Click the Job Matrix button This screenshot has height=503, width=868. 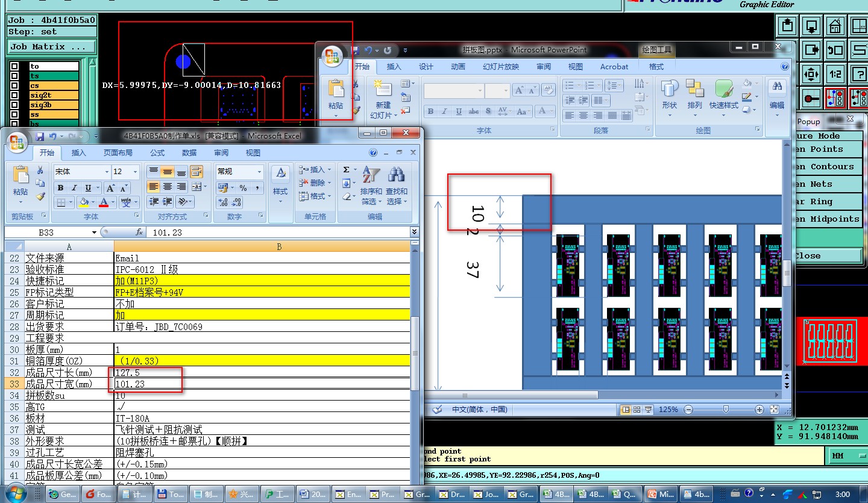tap(51, 46)
